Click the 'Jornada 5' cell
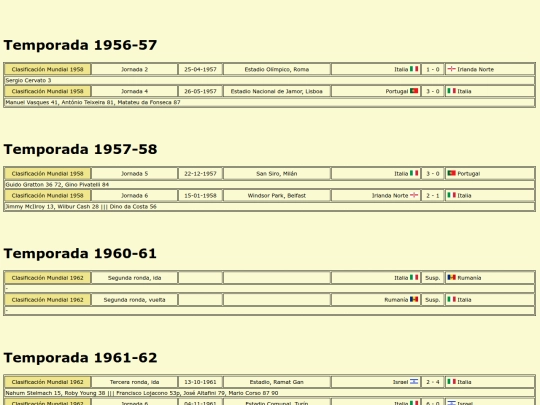Viewport: 540px width, 405px height. pyautogui.click(x=135, y=174)
